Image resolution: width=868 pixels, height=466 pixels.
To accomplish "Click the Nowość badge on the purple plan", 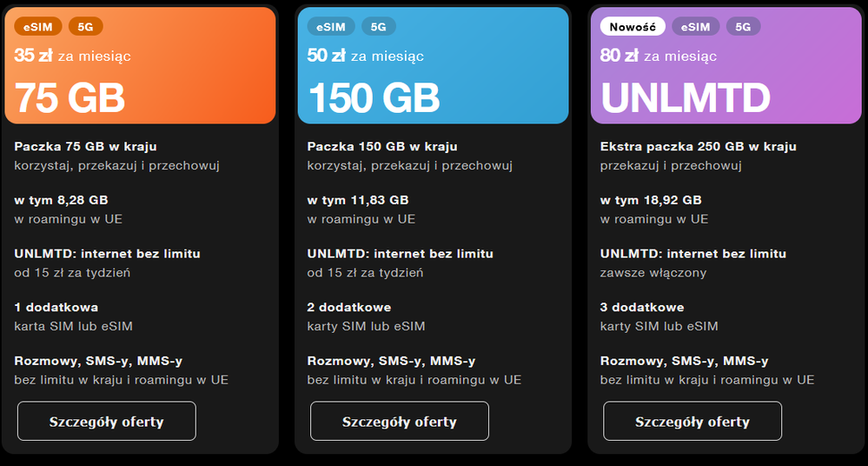I will click(633, 27).
